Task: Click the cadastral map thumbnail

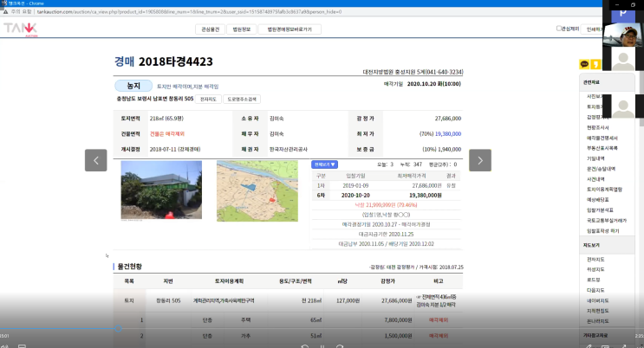Action: tap(257, 190)
